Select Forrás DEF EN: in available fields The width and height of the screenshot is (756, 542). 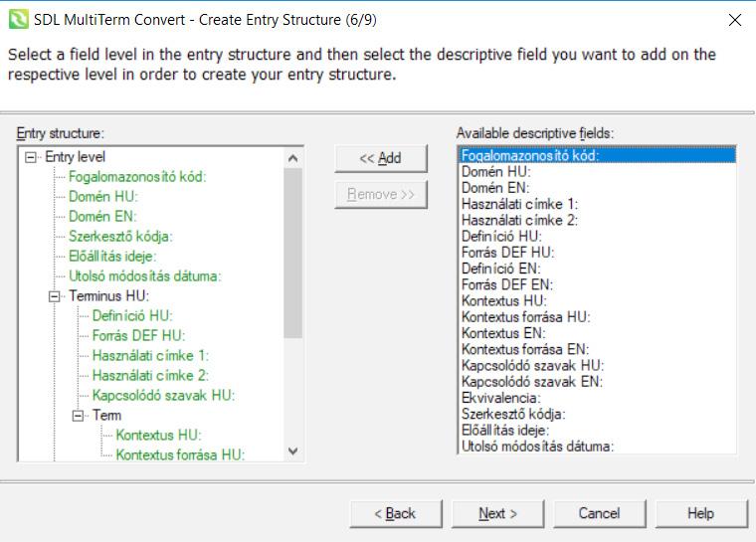tap(597, 284)
